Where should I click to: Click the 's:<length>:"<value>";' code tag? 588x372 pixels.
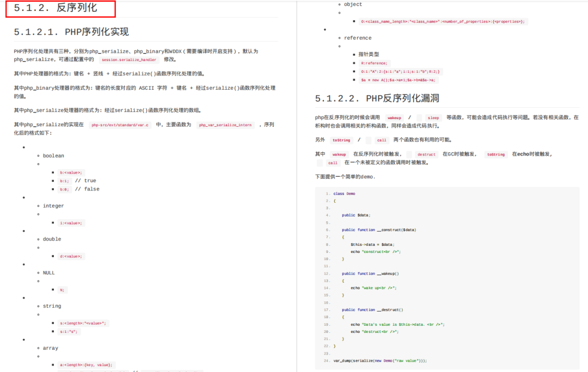(x=83, y=323)
